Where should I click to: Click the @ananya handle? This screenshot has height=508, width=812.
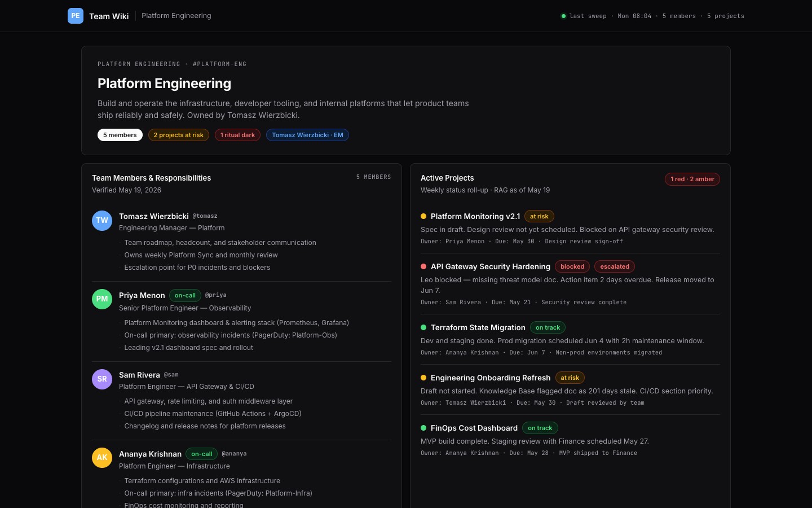pyautogui.click(x=234, y=454)
